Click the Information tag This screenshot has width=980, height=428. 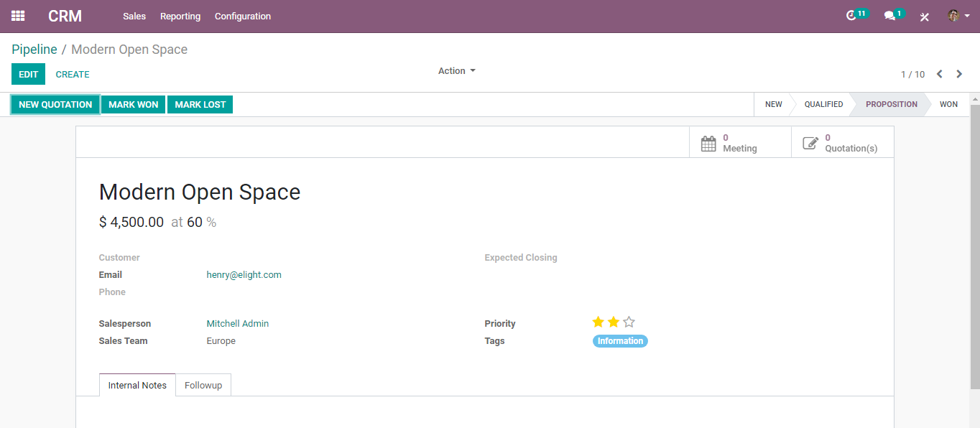point(620,341)
